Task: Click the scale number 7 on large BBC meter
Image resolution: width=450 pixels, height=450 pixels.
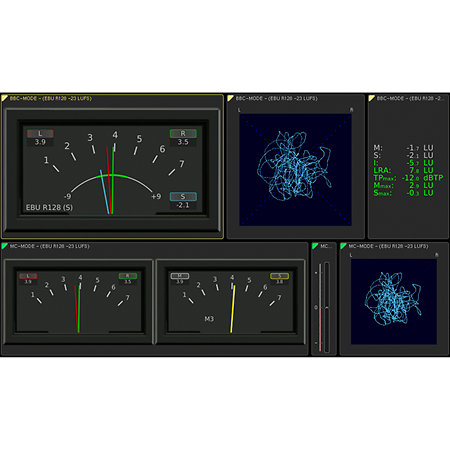Action: (x=181, y=164)
